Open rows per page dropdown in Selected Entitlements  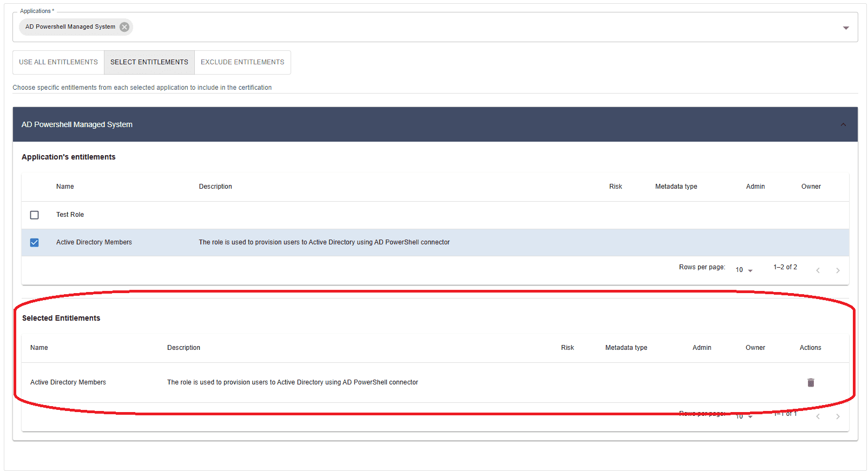coord(744,416)
